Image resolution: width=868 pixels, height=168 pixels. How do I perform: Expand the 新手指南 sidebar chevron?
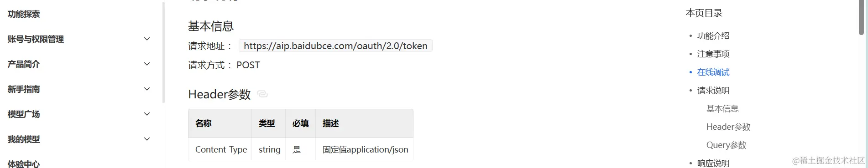click(x=147, y=89)
